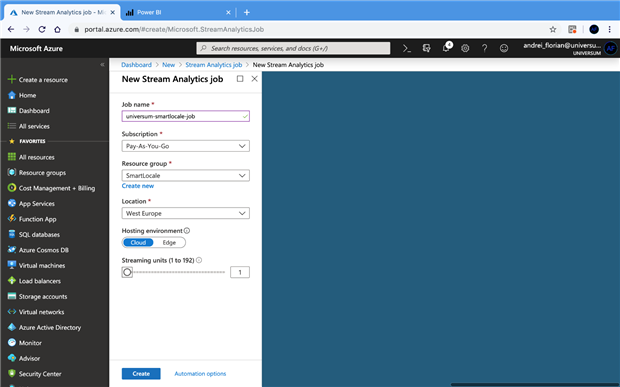Expand the Subscription dropdown

(x=185, y=146)
